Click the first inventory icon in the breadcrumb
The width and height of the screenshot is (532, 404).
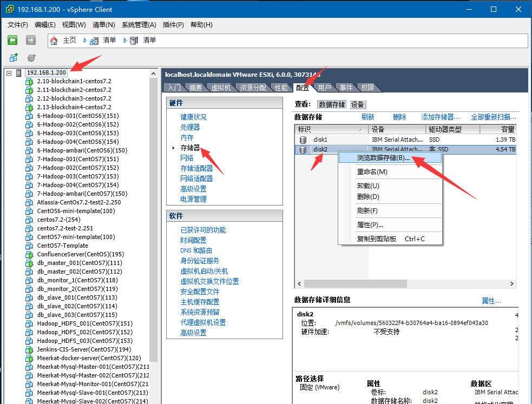94,41
